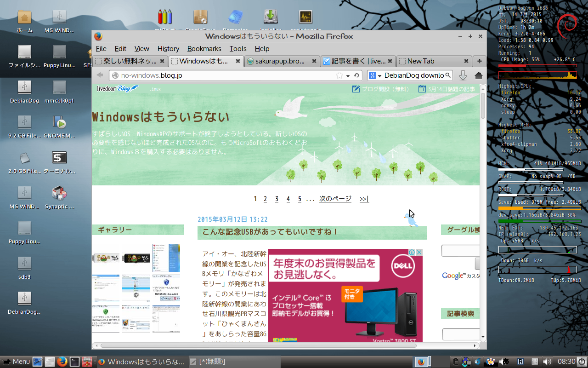This screenshot has width=588, height=368.
Task: Switch to the New Tab tab
Action: [x=434, y=61]
